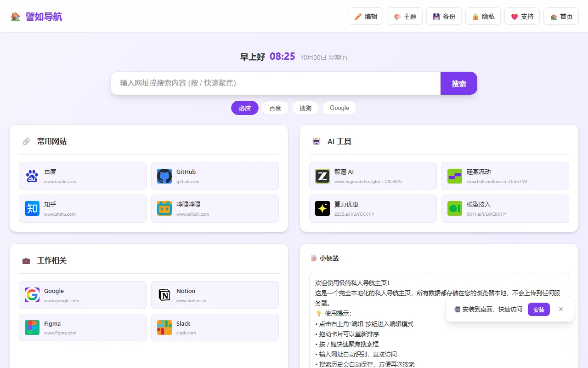Click the 10月30日 星期五 date text
Image resolution: width=588 pixels, height=368 pixels.
pyautogui.click(x=324, y=57)
